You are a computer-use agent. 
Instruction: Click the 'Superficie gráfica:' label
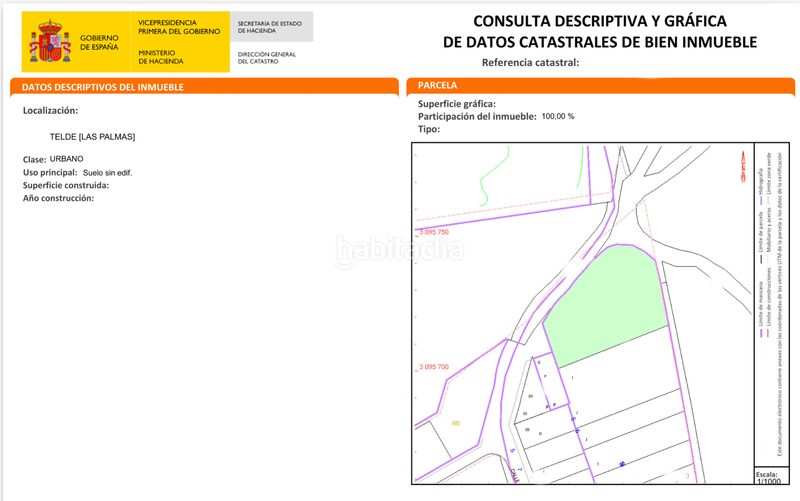point(457,104)
